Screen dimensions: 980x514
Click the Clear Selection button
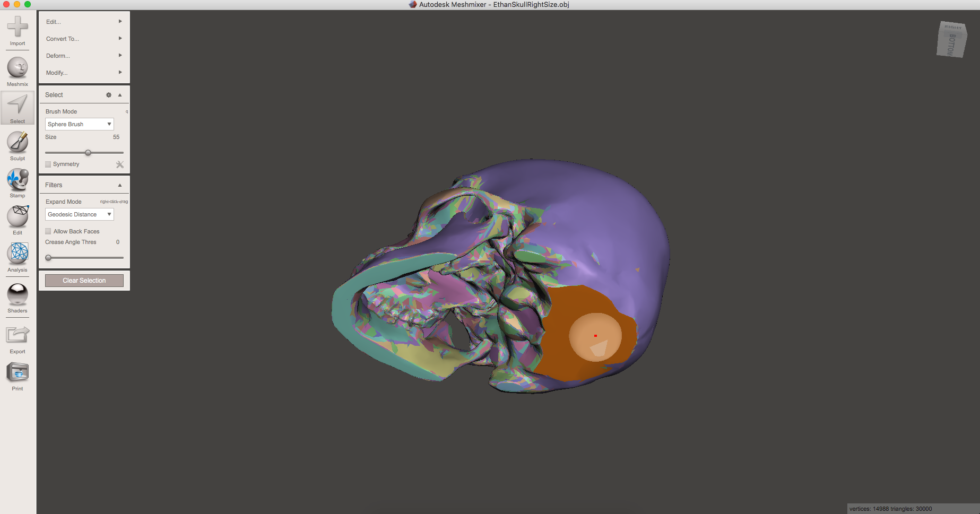pos(84,281)
